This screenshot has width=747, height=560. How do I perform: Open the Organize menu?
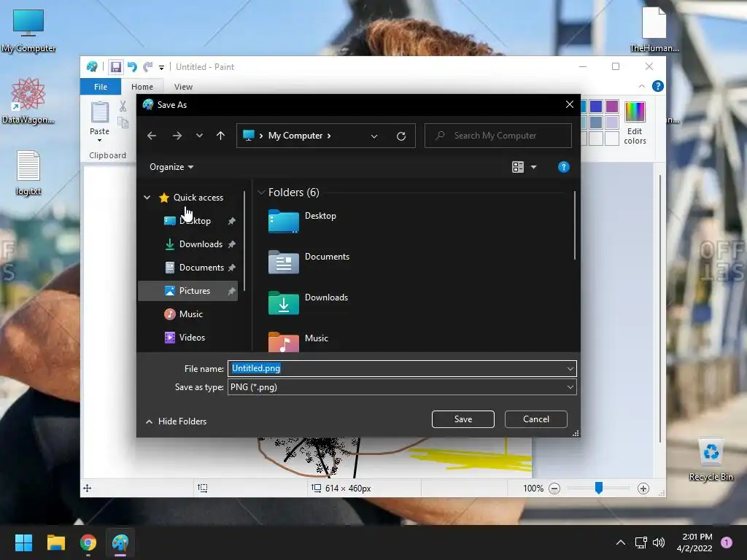[x=171, y=167]
